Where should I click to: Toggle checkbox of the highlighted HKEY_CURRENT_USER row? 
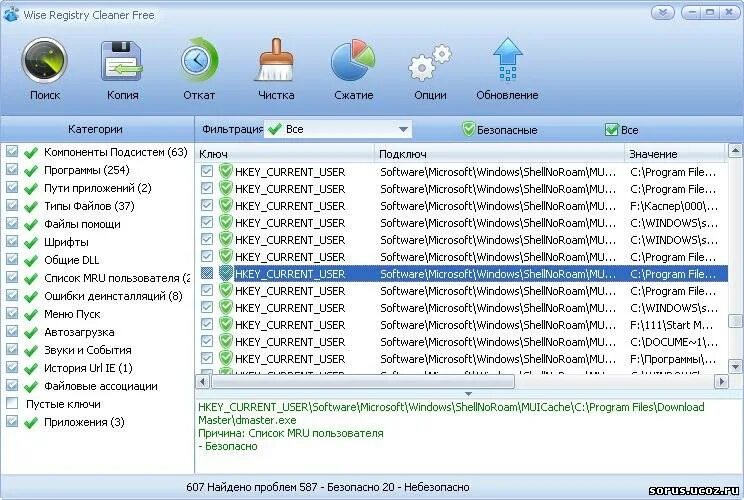[207, 273]
